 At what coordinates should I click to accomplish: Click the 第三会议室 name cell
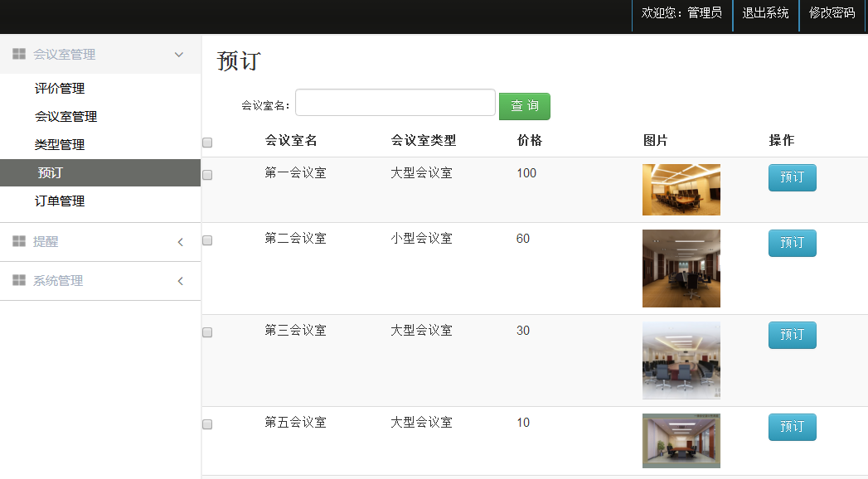point(296,330)
